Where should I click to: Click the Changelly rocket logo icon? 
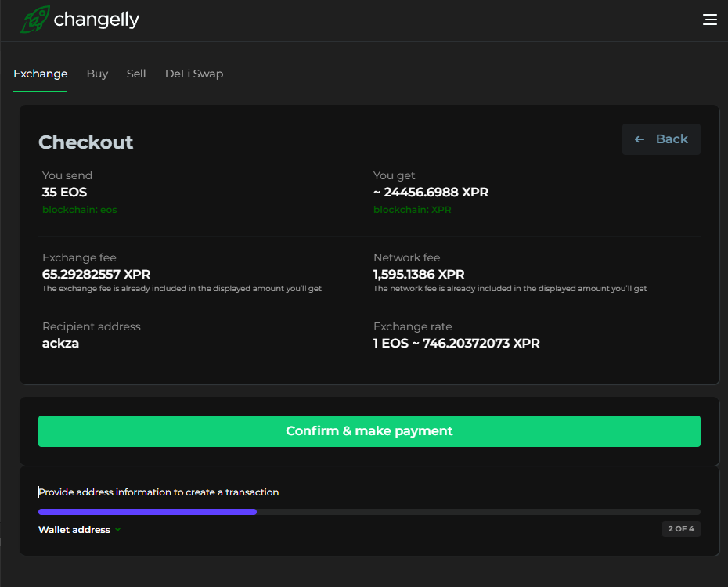34,19
